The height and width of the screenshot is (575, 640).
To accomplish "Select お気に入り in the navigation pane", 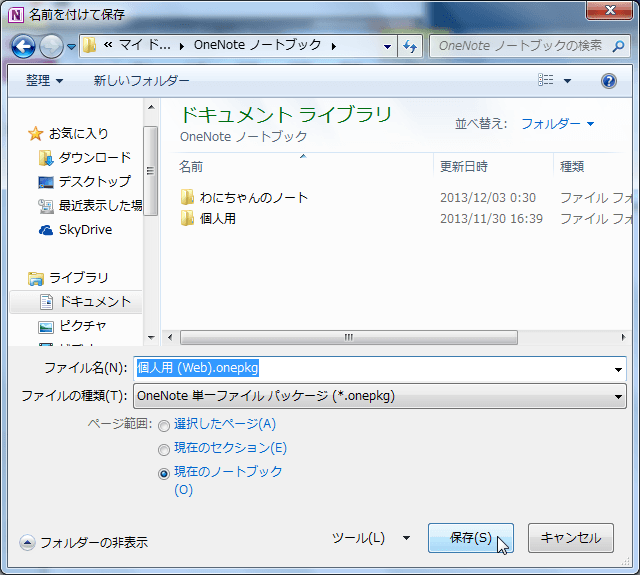I will pos(78,133).
